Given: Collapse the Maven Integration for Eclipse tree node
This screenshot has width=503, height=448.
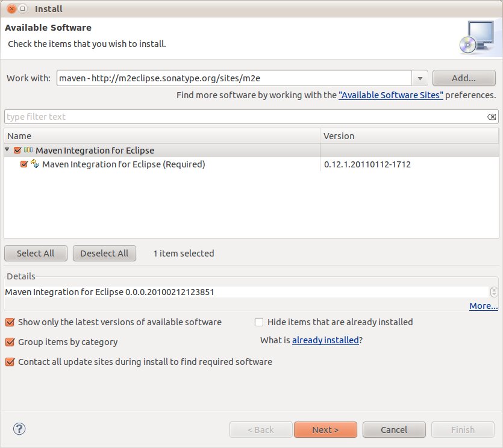Looking at the screenshot, I should [x=7, y=149].
